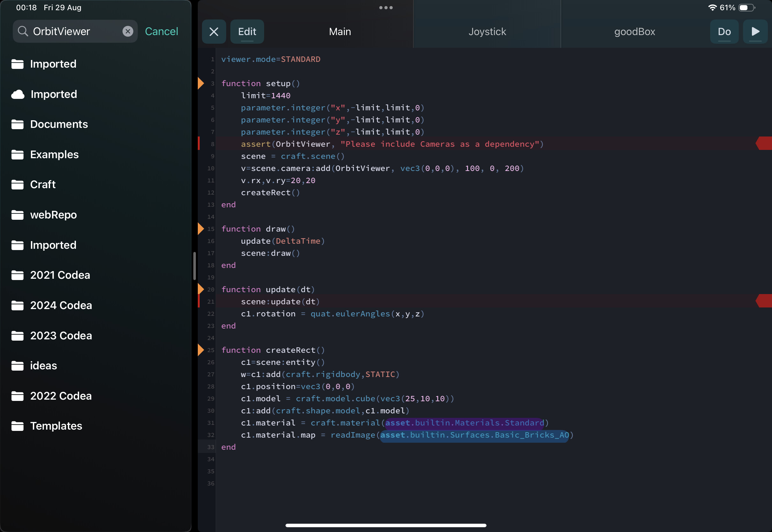The height and width of the screenshot is (532, 772).
Task: Open the Do menu button
Action: (724, 32)
